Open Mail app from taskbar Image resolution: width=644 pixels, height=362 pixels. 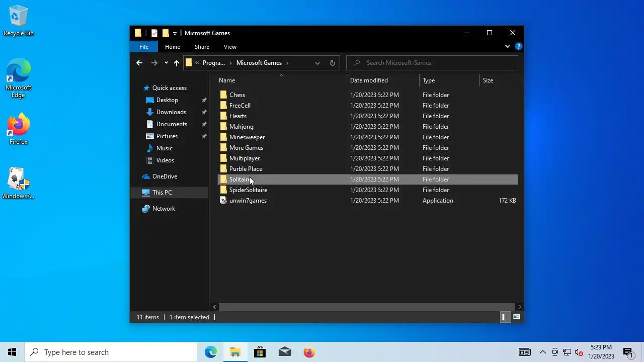point(284,352)
